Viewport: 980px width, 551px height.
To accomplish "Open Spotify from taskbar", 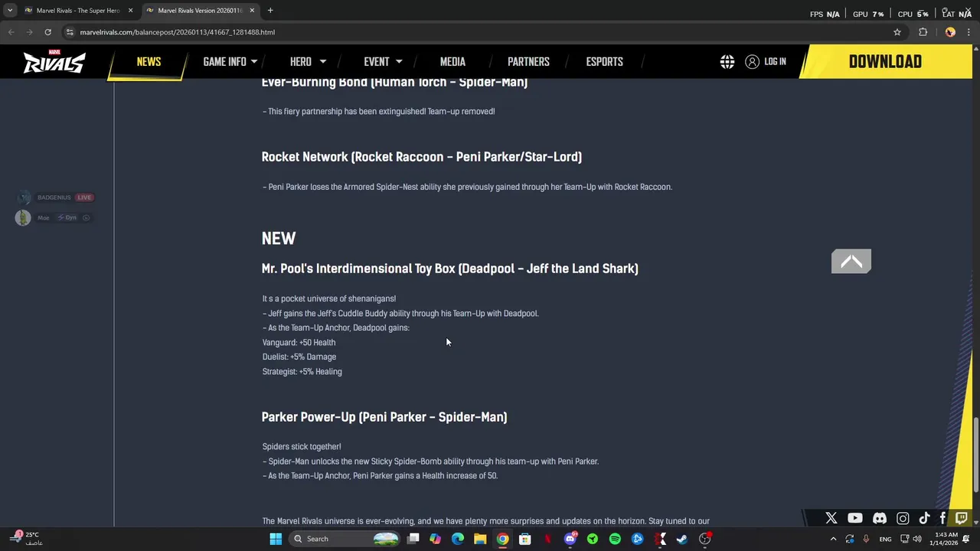I will [615, 539].
